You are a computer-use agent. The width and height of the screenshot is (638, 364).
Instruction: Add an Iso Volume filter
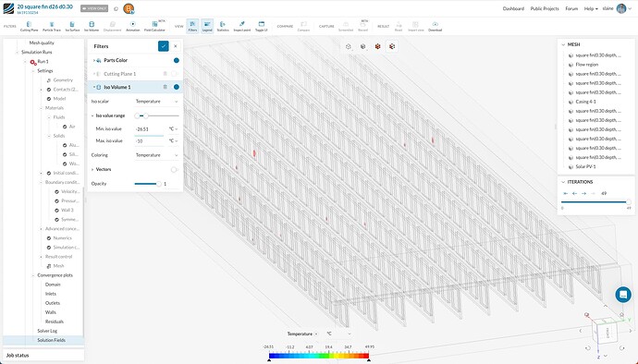[92, 27]
